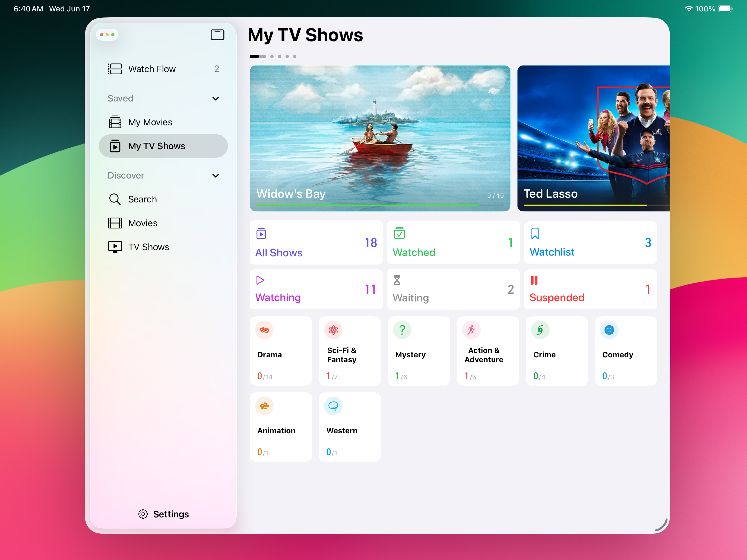Click the Settings gear icon
This screenshot has width=747, height=560.
(x=143, y=514)
